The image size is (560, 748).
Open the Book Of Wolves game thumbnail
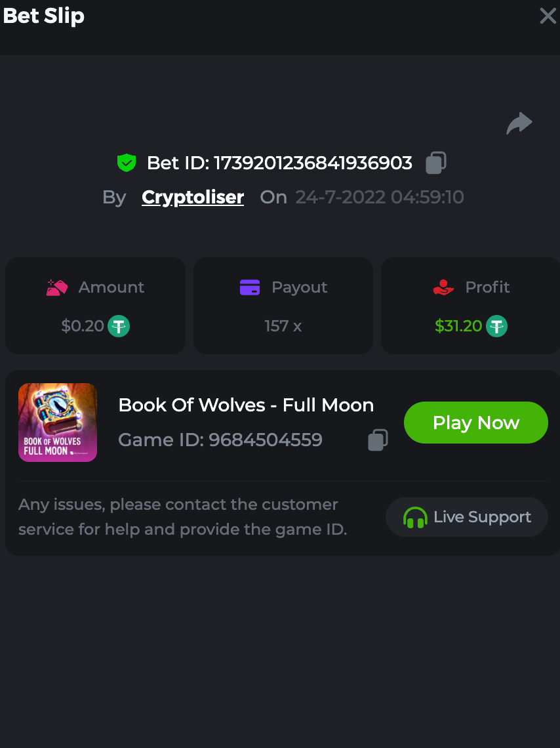click(x=58, y=423)
